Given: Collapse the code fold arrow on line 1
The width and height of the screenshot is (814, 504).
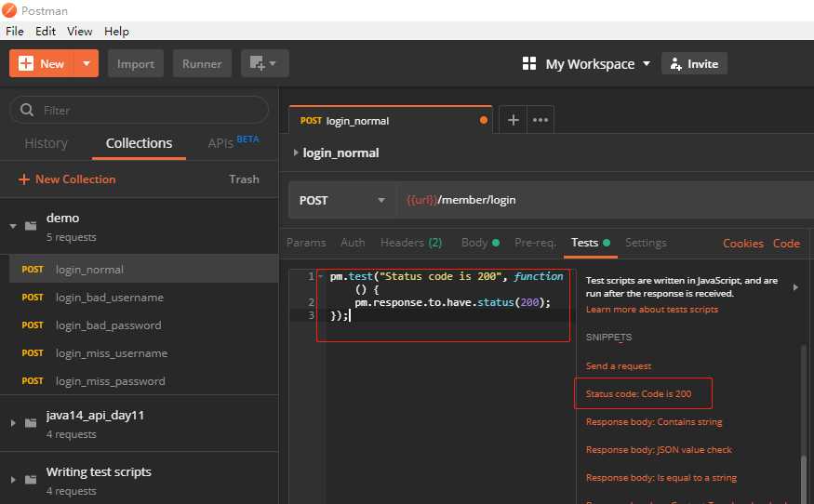Looking at the screenshot, I should [x=321, y=276].
